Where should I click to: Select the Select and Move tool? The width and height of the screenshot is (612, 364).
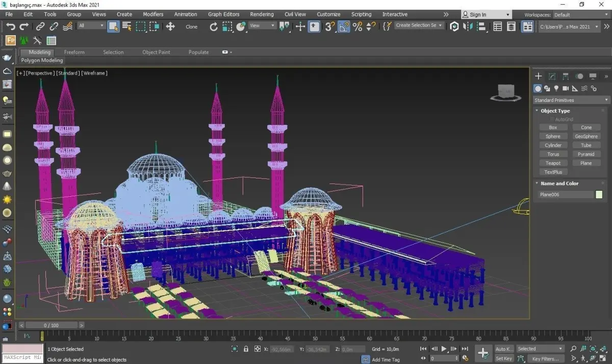170,27
